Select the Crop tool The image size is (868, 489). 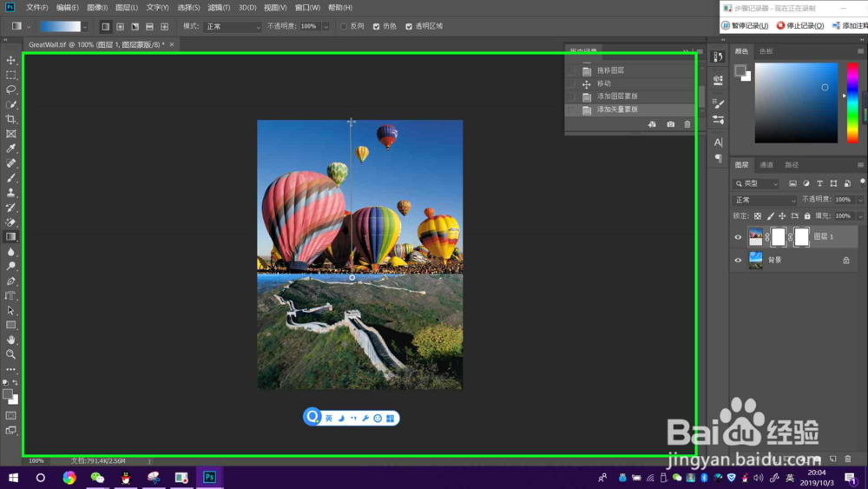coord(10,119)
